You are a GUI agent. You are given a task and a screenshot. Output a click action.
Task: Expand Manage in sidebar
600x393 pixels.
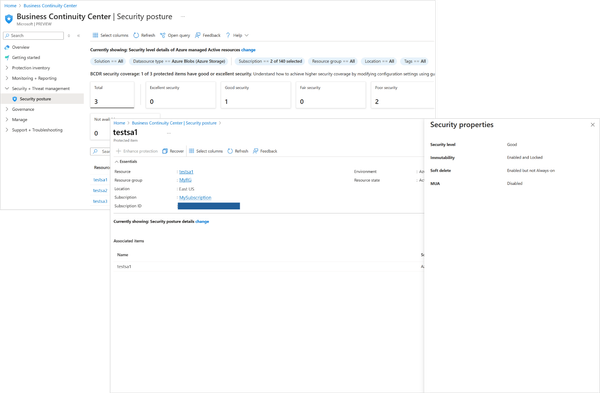point(7,119)
